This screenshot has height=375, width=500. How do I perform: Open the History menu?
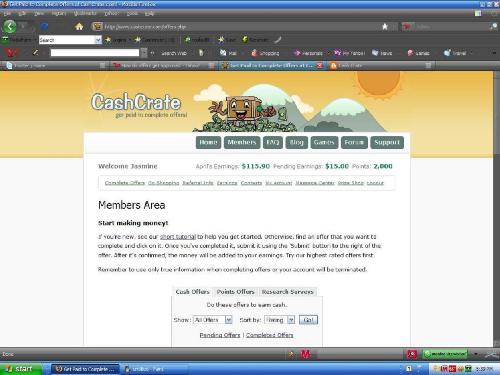59,13
